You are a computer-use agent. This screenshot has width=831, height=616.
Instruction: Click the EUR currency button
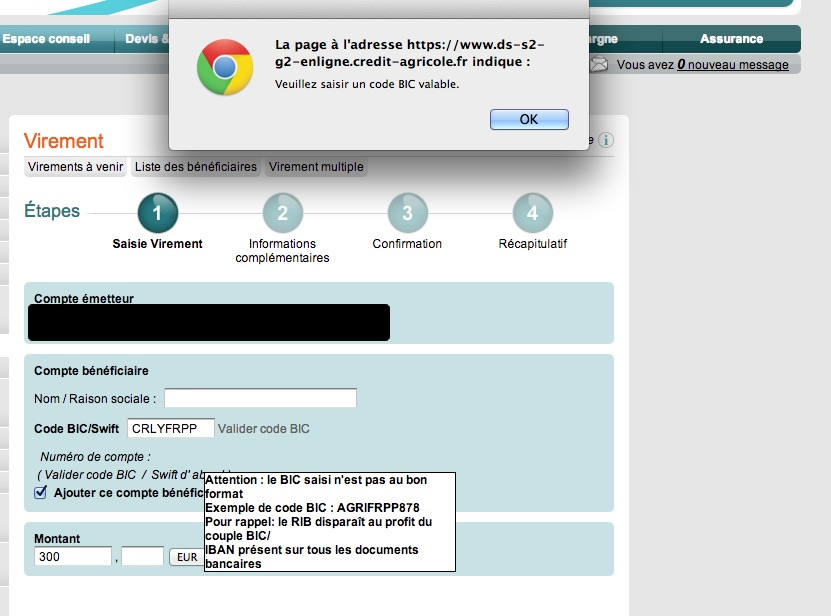(187, 556)
